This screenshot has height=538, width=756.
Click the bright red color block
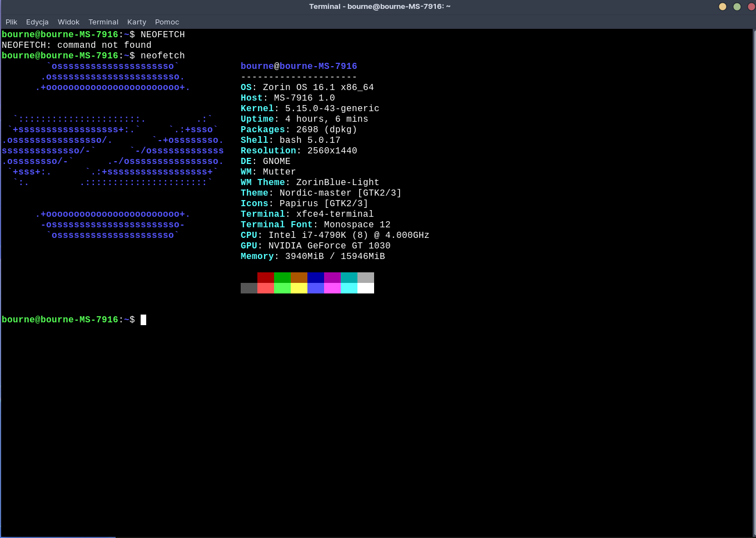click(266, 288)
